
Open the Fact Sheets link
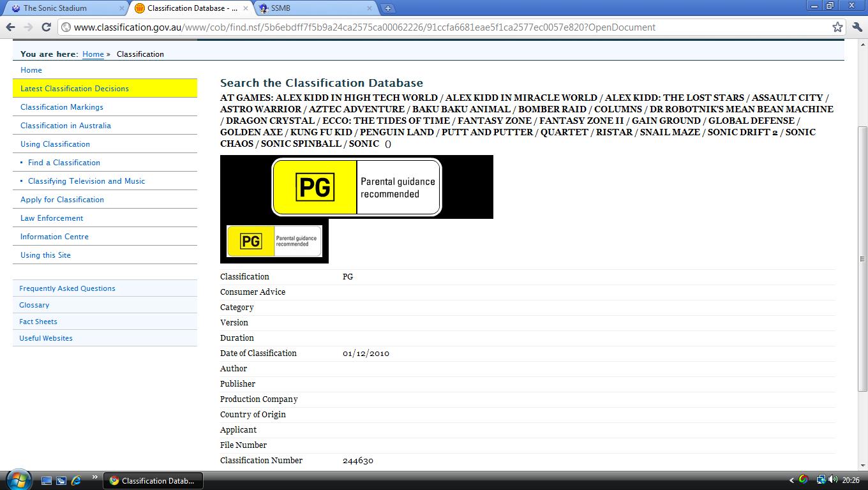click(x=38, y=322)
